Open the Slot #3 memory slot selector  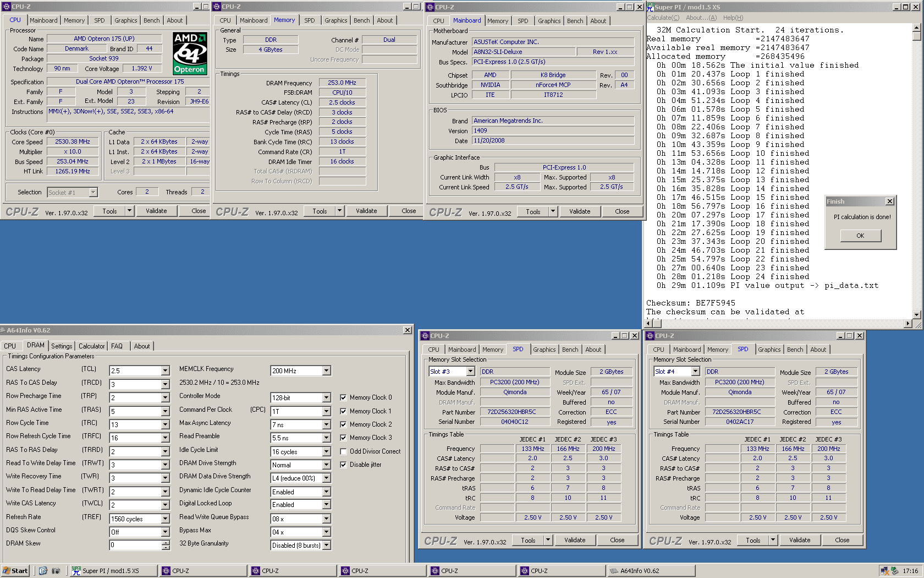470,372
